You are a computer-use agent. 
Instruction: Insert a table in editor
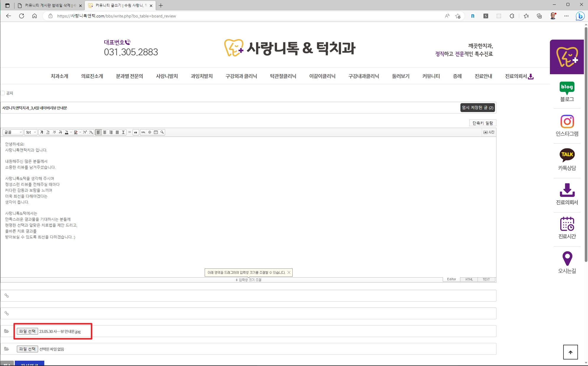click(156, 132)
